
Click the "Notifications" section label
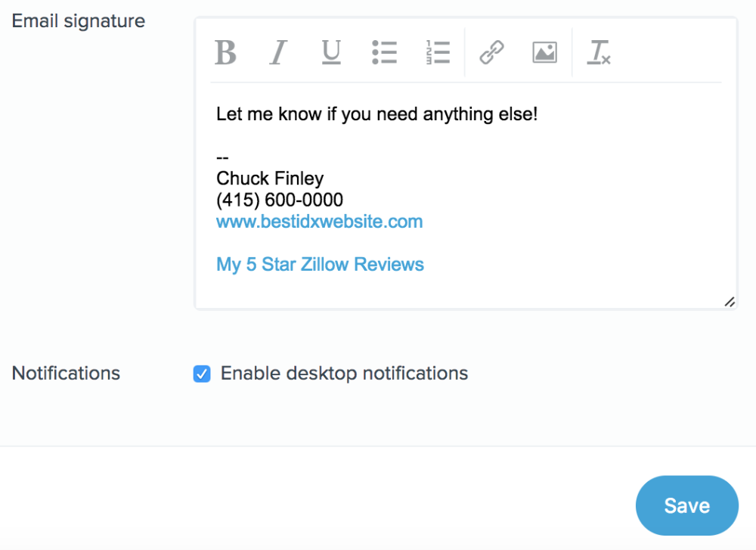(67, 374)
